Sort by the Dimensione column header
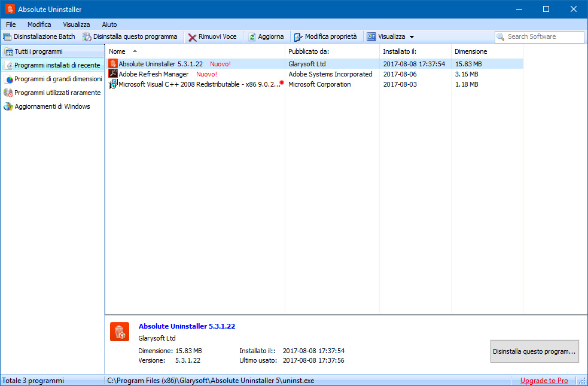Screen dimensions: 588x386 click(471, 51)
